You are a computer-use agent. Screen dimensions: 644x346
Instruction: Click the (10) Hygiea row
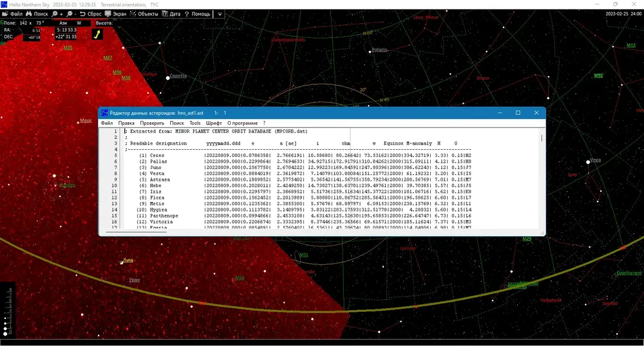pyautogui.click(x=305, y=210)
